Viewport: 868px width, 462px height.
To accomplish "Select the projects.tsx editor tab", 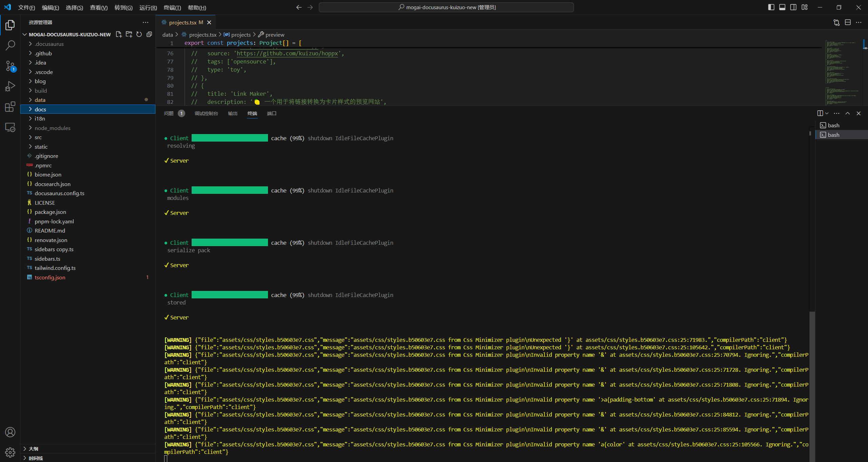I will 185,22.
